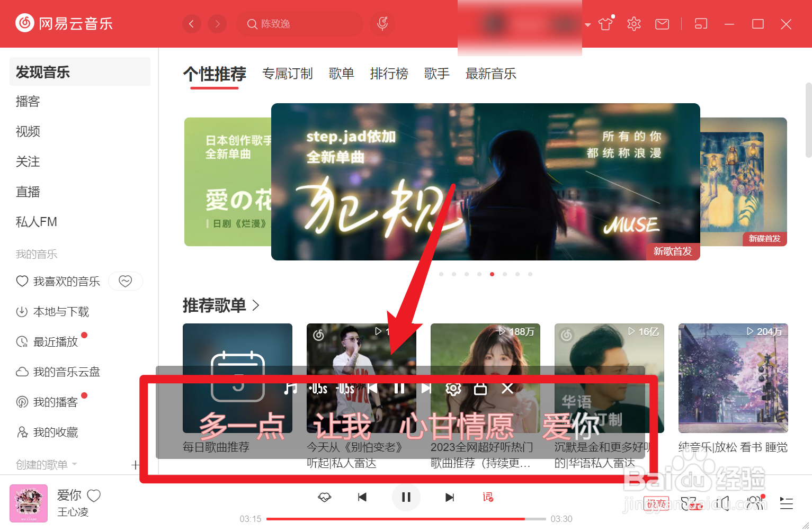Viewport: 812px width, 532px height.
Task: Open the messages mail icon
Action: [x=662, y=24]
